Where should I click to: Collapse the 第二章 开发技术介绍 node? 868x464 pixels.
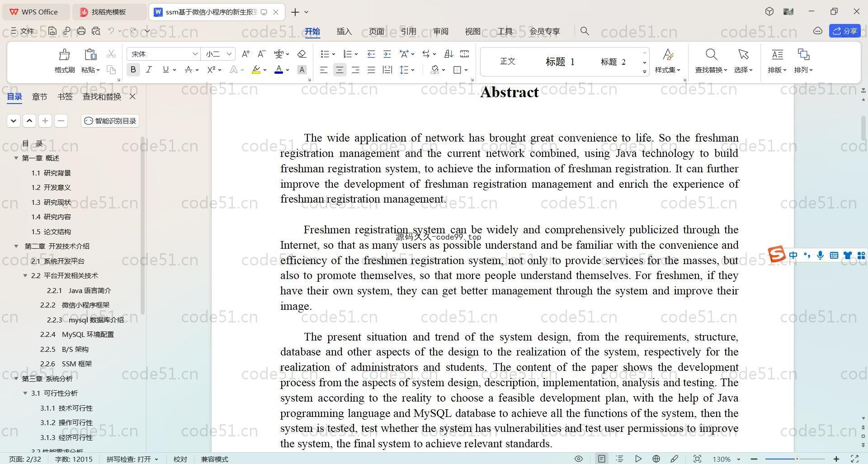(x=16, y=246)
